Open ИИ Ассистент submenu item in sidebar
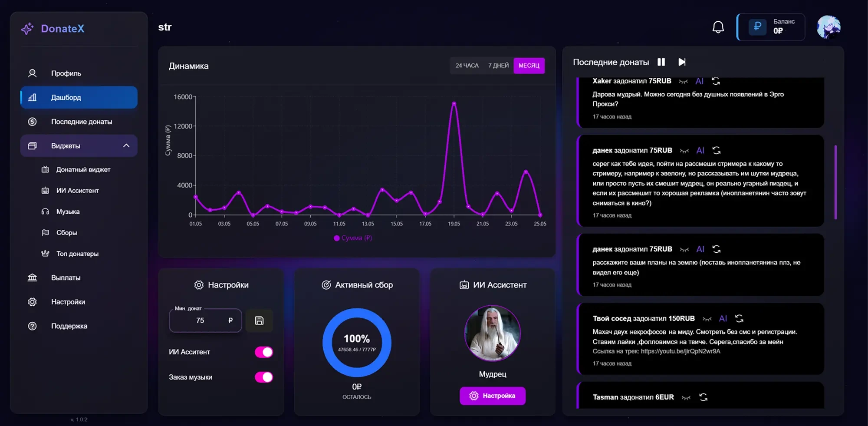 pos(78,191)
